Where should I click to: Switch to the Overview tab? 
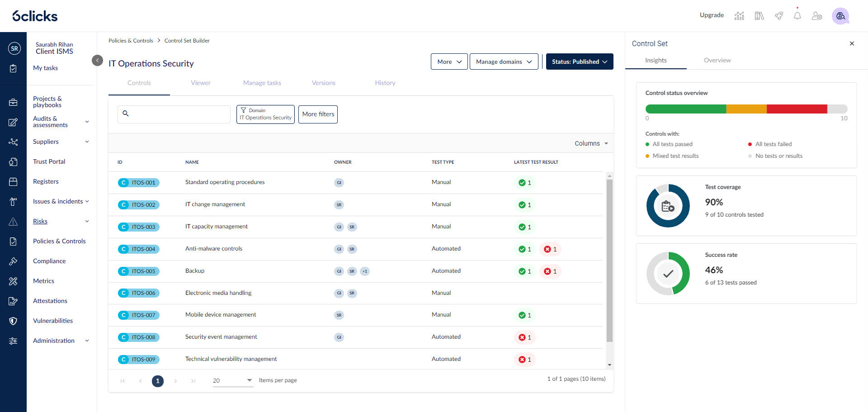(717, 60)
